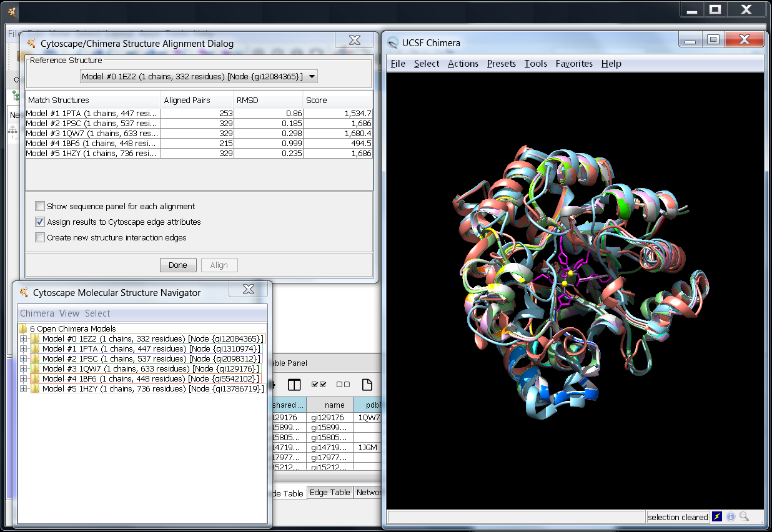Click the new column page icon
The height and width of the screenshot is (532, 772).
(367, 385)
